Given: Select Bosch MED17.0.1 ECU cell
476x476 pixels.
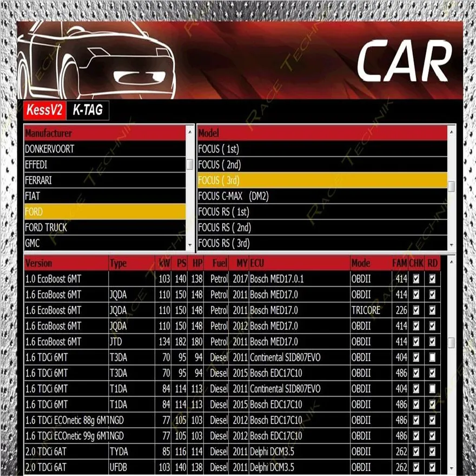Looking at the screenshot, I should click(x=300, y=279).
